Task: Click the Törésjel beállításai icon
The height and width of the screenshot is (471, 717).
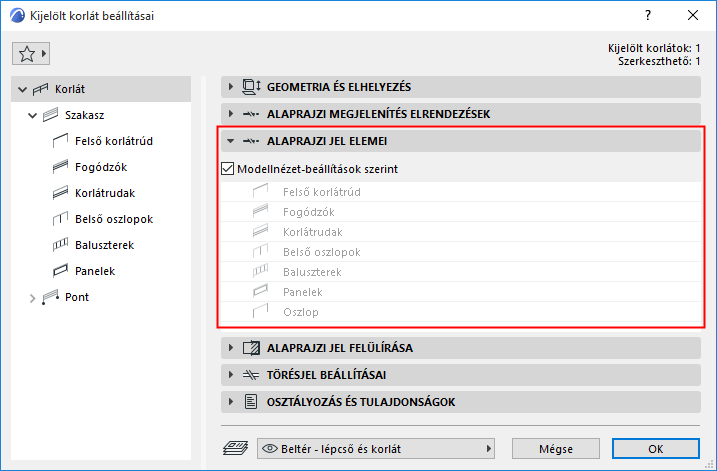Action: 251,375
